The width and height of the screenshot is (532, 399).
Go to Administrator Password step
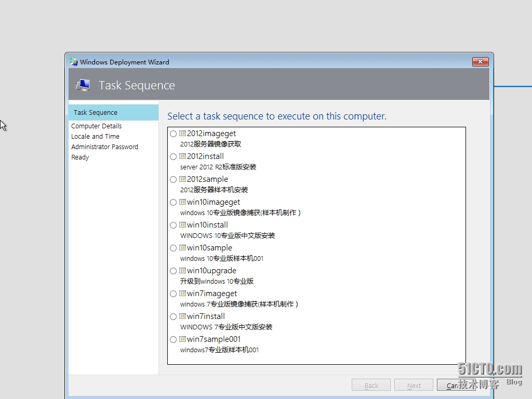pyautogui.click(x=104, y=147)
